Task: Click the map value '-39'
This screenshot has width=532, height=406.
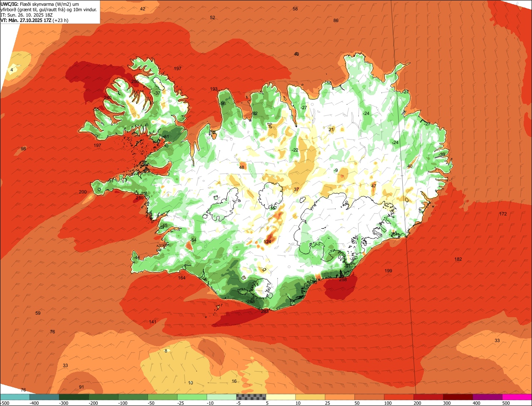Action: 441,154
